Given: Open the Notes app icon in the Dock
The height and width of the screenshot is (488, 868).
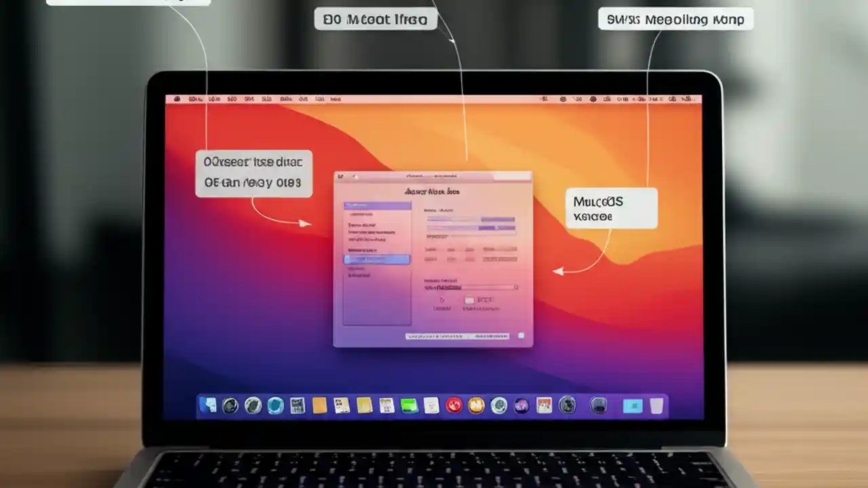Looking at the screenshot, I should 363,405.
